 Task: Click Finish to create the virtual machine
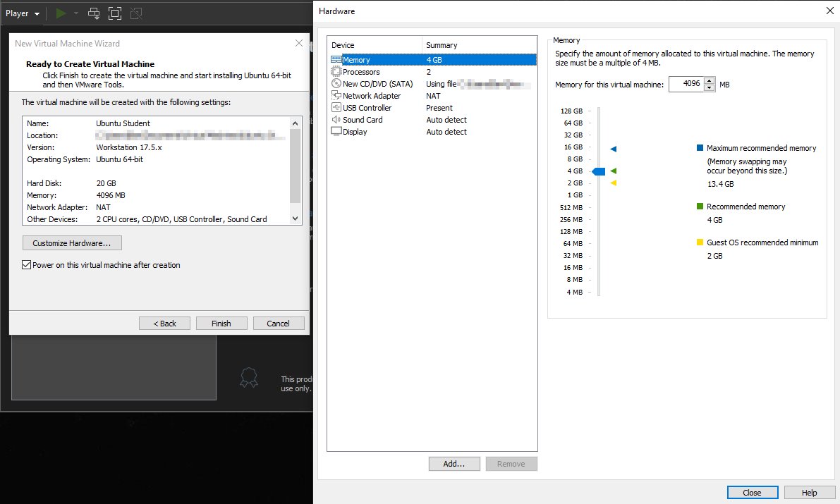click(221, 324)
